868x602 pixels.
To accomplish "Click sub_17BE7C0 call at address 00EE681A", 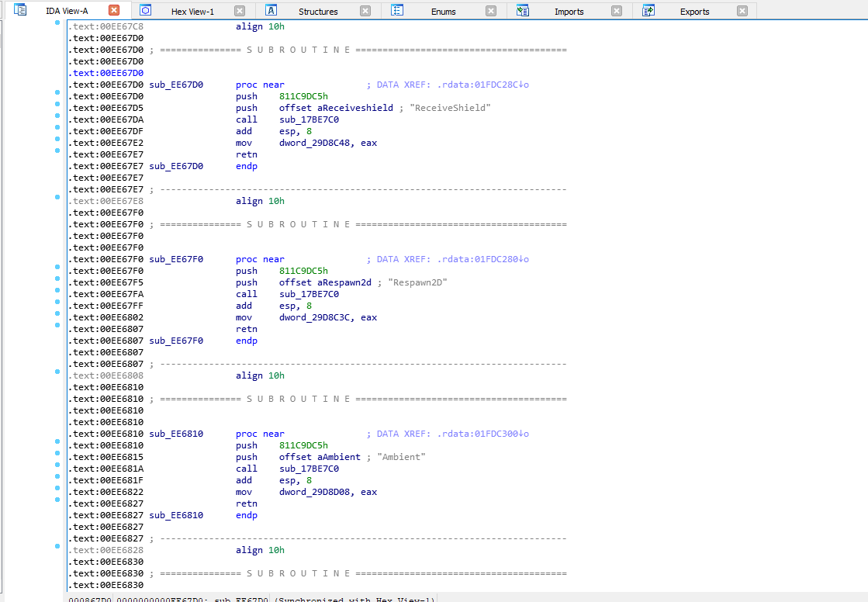I will tap(309, 469).
